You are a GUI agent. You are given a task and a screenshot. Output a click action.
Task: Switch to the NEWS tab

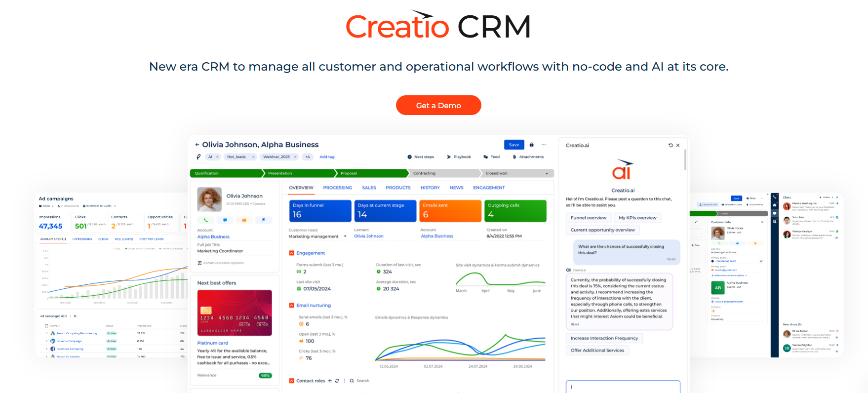[456, 188]
